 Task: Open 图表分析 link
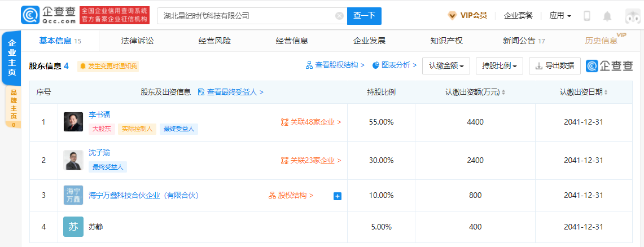[x=395, y=65]
